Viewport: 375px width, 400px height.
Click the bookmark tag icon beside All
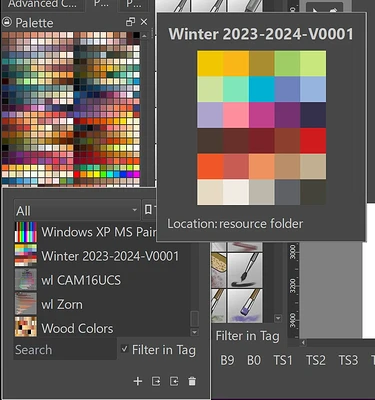(149, 210)
